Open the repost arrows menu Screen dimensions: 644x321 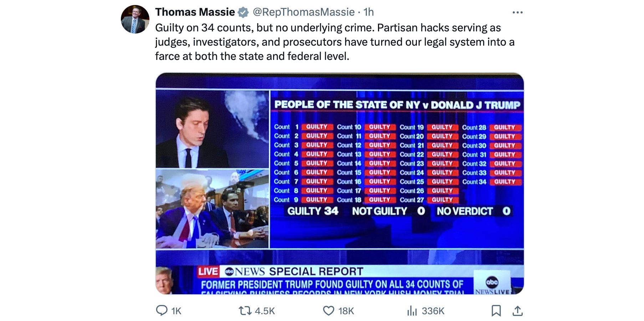click(245, 311)
